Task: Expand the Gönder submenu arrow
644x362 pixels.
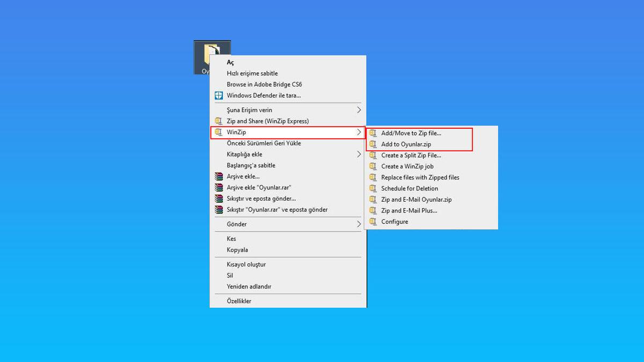Action: pos(360,224)
